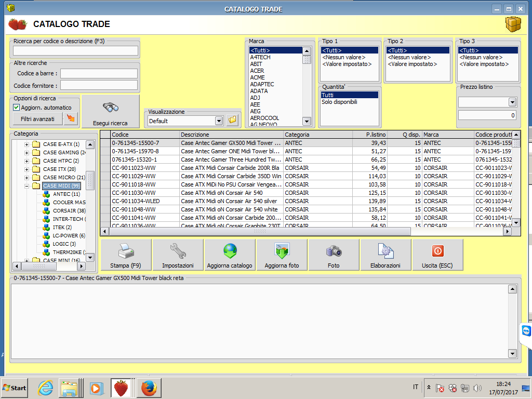Screen dimensions: 532x399
Task: Click the printer Stampa (F9) button
Action: point(126,255)
